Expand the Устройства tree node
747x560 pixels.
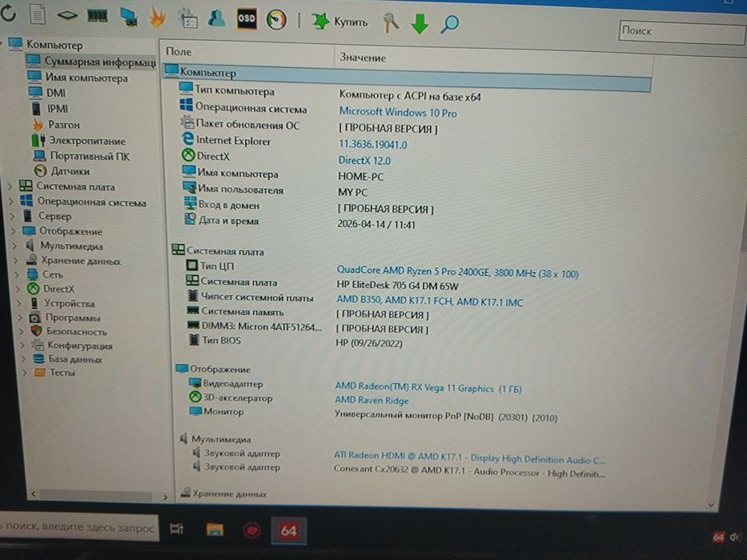tap(19, 303)
